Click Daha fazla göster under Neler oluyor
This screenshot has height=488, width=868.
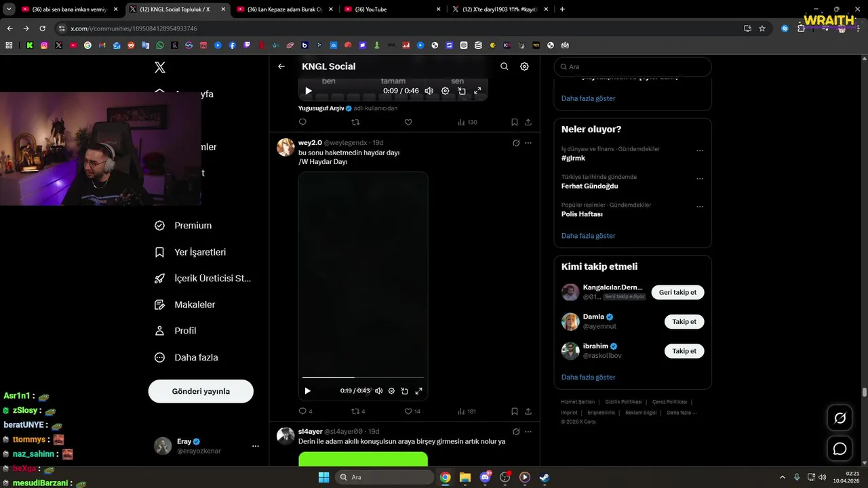588,236
